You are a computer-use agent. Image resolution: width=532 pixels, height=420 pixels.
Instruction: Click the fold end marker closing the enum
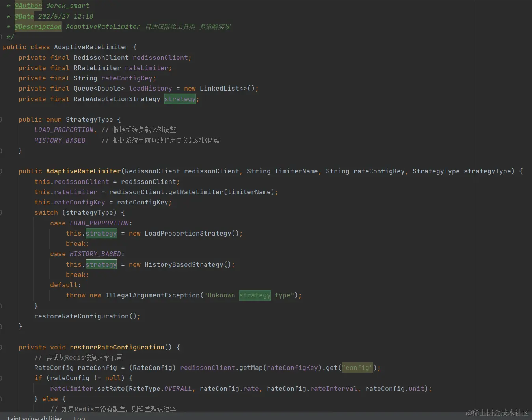tap(1, 151)
